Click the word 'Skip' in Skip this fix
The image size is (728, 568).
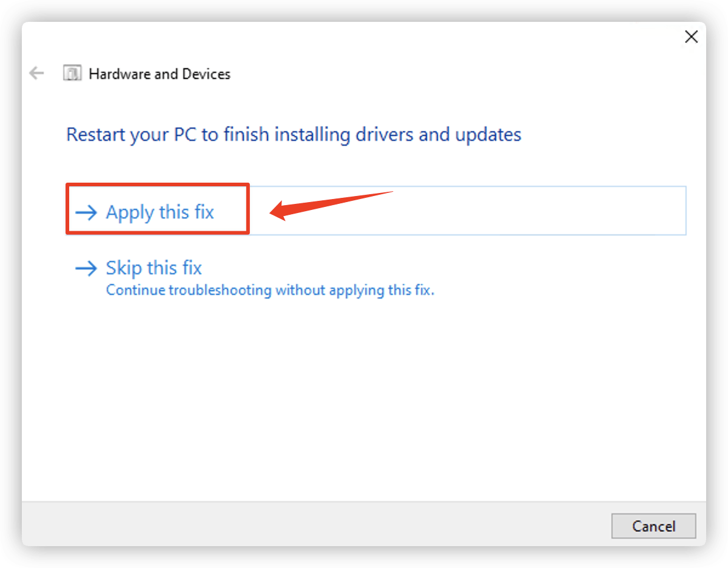pos(124,268)
